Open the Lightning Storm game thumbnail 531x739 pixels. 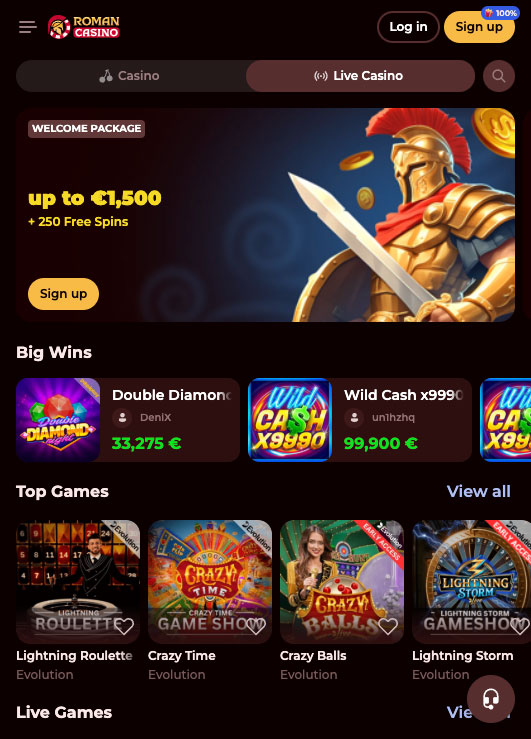[x=471, y=582]
